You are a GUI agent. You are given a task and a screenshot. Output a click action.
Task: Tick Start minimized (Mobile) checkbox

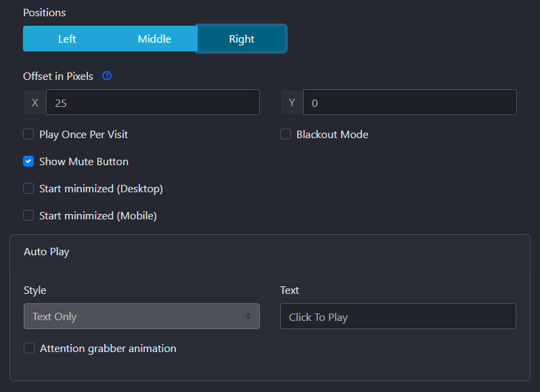(28, 216)
